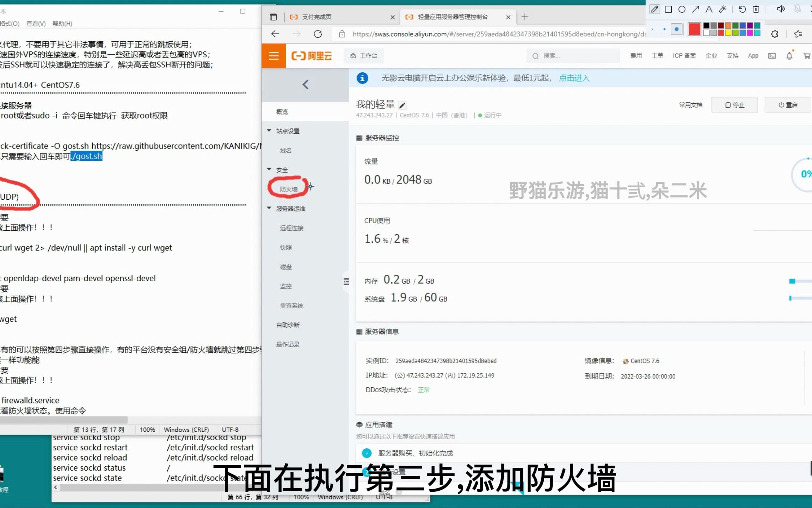Click the 停止 server button

(x=734, y=105)
